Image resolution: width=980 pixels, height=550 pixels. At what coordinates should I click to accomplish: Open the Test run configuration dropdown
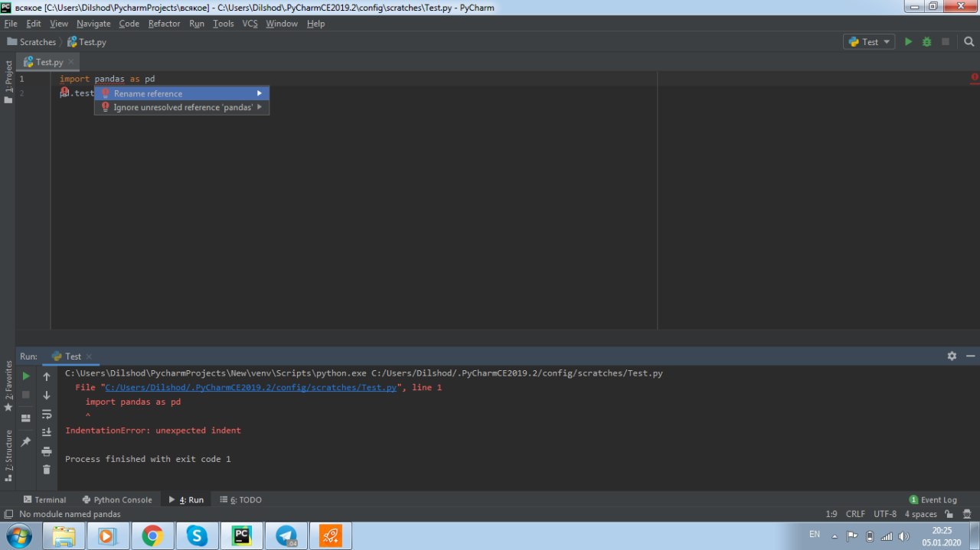point(869,42)
